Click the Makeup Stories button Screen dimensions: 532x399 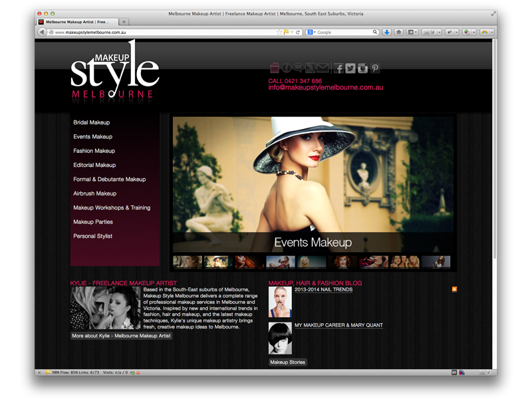(x=288, y=362)
